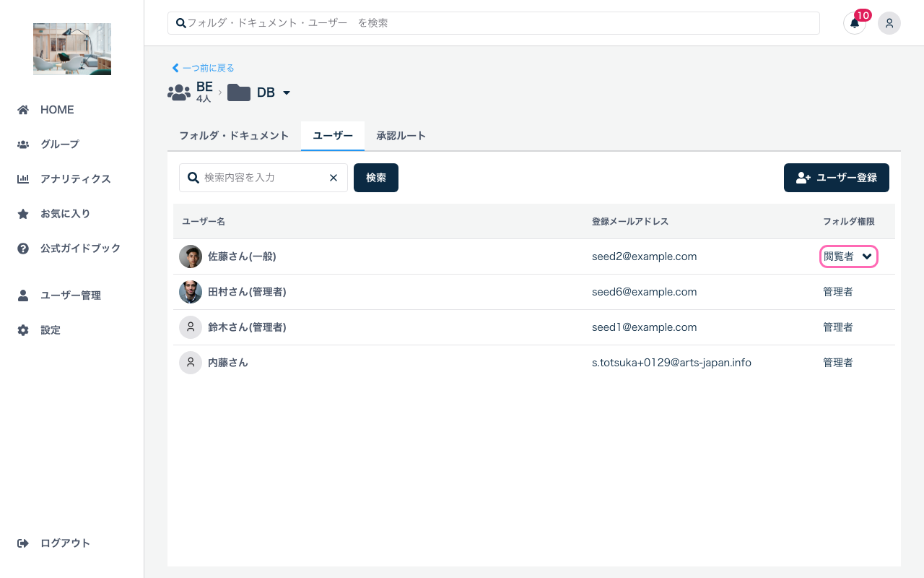Go back via 一つ前に戻る link
The image size is (924, 578).
point(203,68)
